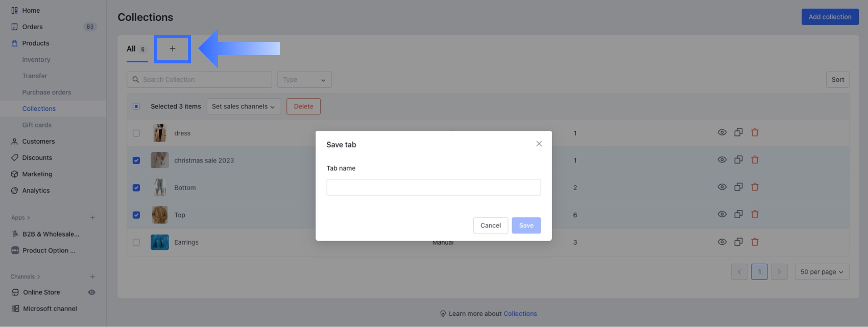Delete the dress collection via trash icon
Image resolution: width=868 pixels, height=327 pixels.
pyautogui.click(x=755, y=133)
